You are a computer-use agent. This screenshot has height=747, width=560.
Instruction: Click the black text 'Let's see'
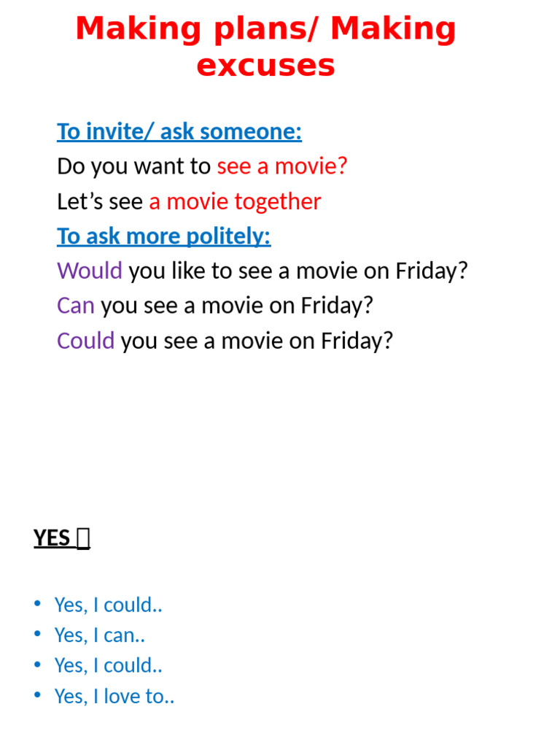(100, 201)
